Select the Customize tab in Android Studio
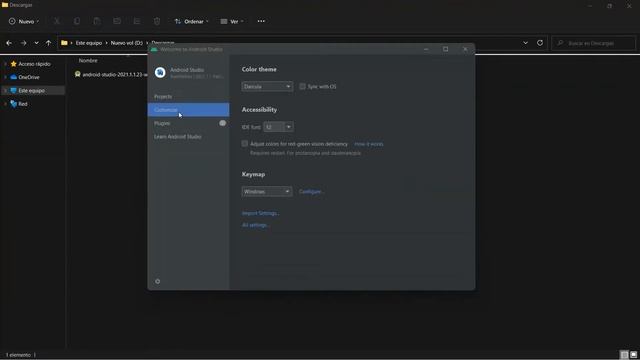This screenshot has height=360, width=640. pos(188,110)
